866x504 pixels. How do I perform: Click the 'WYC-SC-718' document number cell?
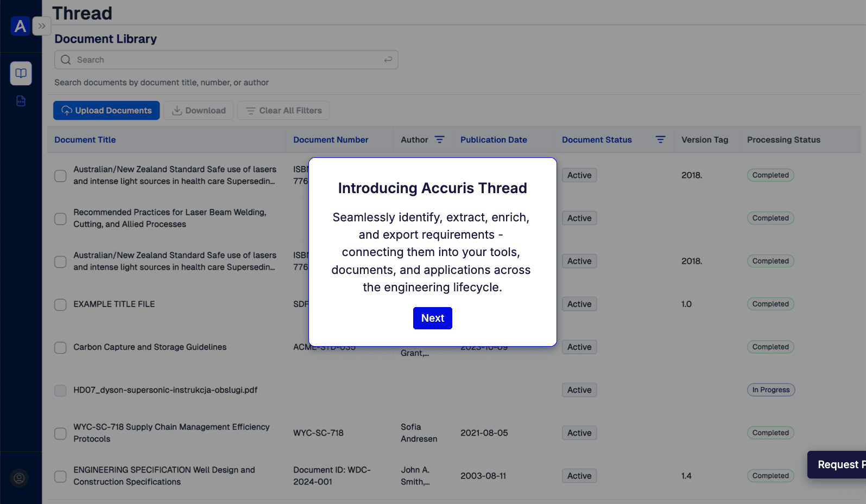[318, 433]
